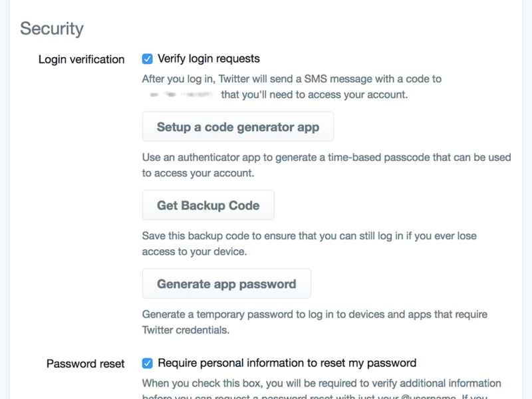Click the blurred phone number text
Screen dimensions: 532x399
[180, 95]
